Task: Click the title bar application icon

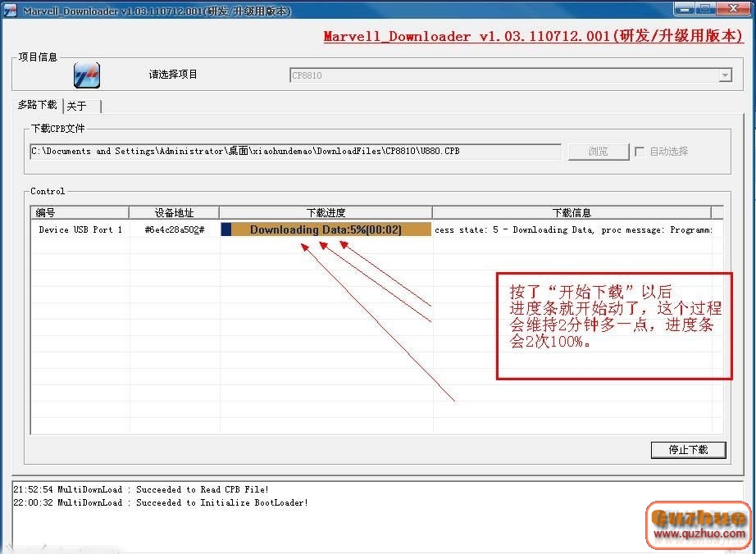Action: point(10,11)
